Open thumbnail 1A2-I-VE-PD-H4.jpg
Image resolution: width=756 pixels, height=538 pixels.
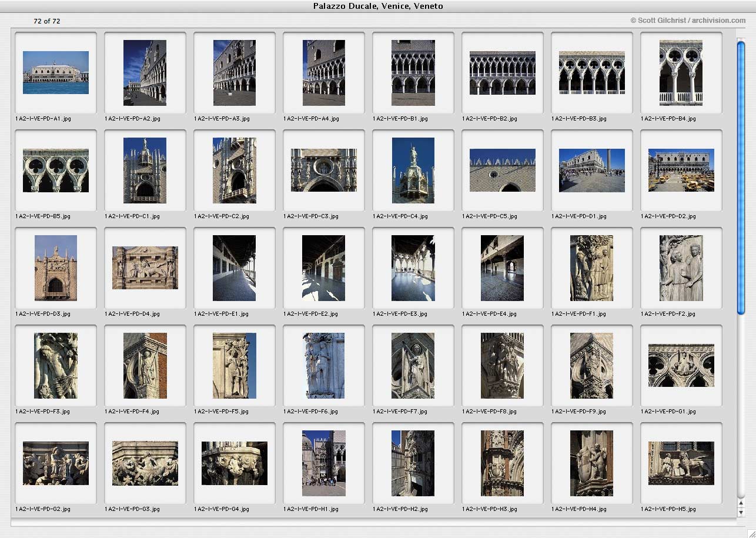[x=592, y=463]
